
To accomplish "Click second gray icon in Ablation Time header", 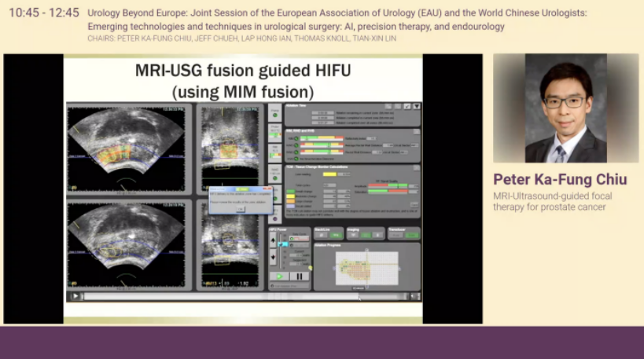I will click(398, 106).
